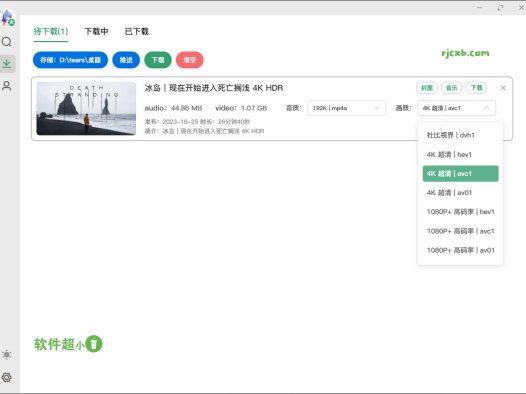Click the green 下载 all button

tap(158, 60)
